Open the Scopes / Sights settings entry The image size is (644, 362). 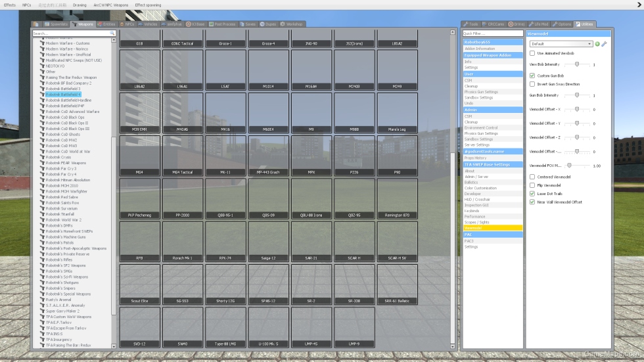[x=493, y=222]
